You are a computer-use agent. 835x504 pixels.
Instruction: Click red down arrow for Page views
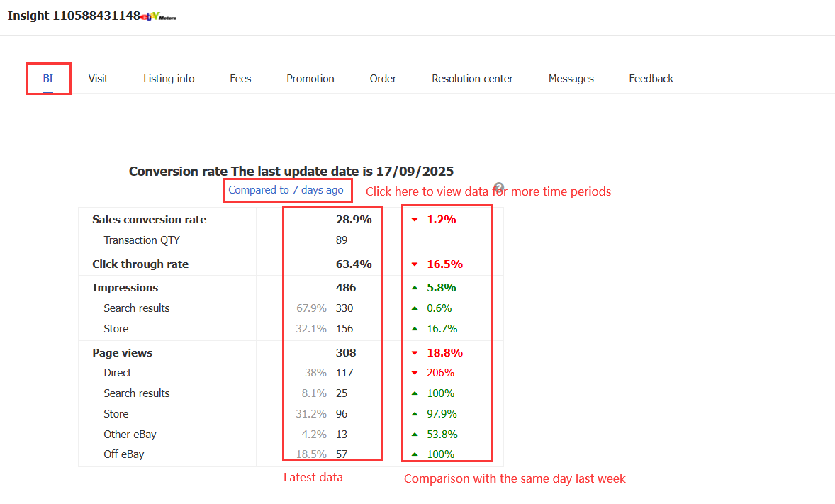point(415,353)
